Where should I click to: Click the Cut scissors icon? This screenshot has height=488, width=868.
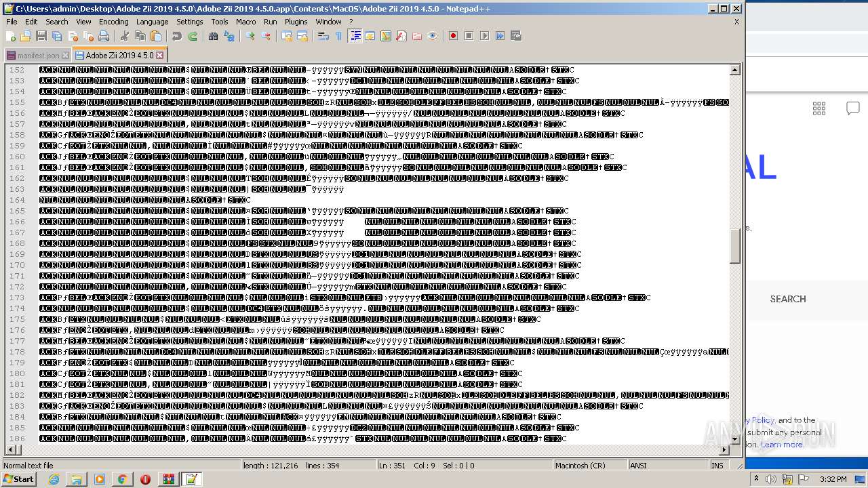coord(124,36)
